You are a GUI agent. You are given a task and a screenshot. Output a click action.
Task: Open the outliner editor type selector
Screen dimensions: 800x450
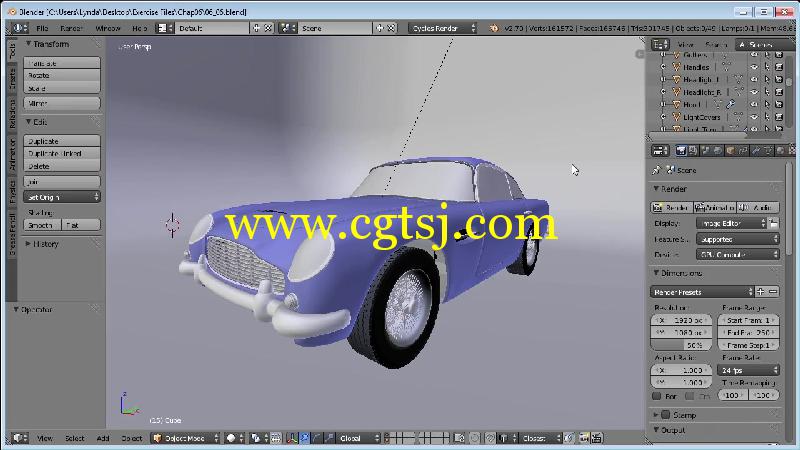click(x=660, y=44)
